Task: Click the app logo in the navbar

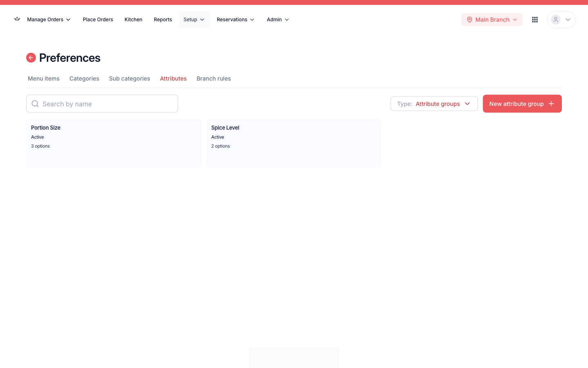Action: click(17, 19)
